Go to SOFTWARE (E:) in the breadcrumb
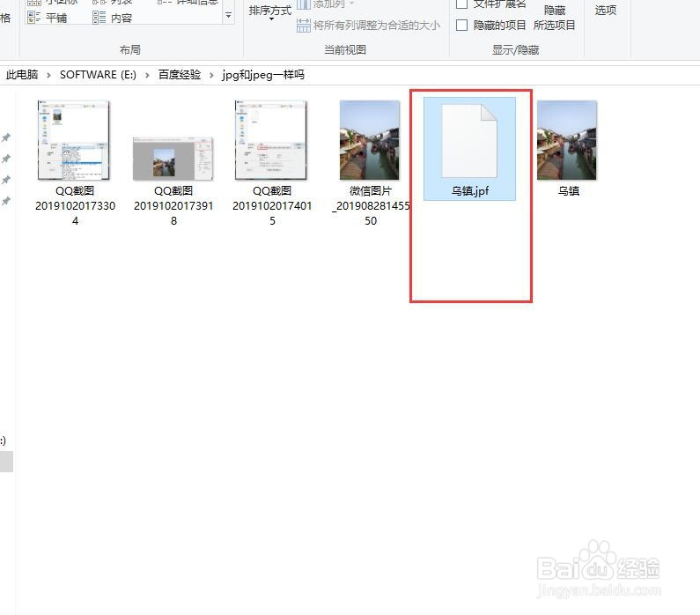The width and height of the screenshot is (700, 615). click(98, 75)
